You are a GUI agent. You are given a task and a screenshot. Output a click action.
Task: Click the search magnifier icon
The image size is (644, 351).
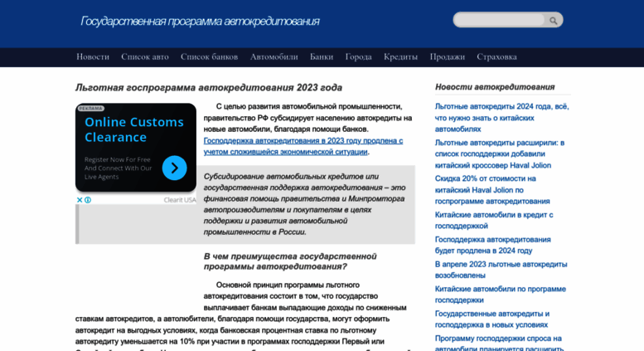pyautogui.click(x=553, y=21)
